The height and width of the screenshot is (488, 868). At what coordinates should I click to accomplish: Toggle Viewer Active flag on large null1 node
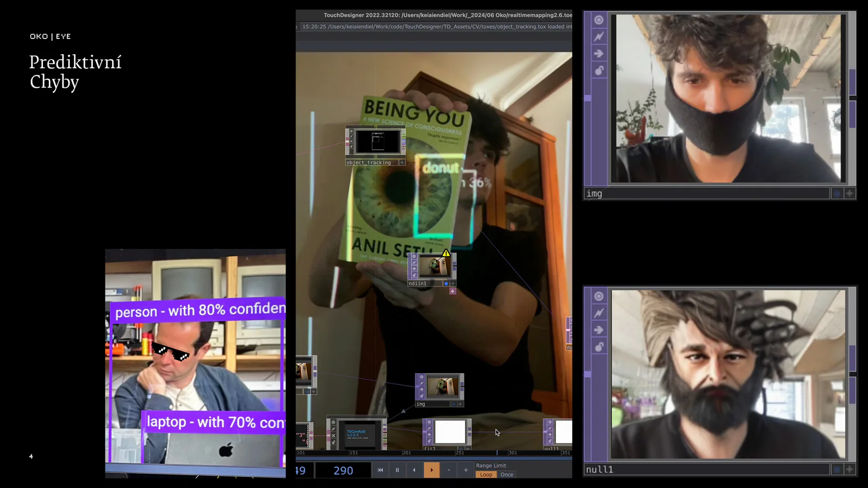coord(599,296)
